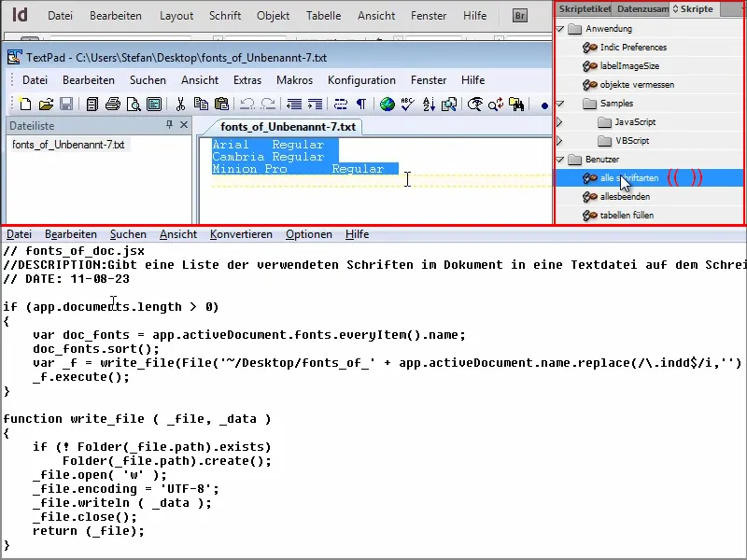Click the doc_fonts.sort(); code line

[96, 348]
